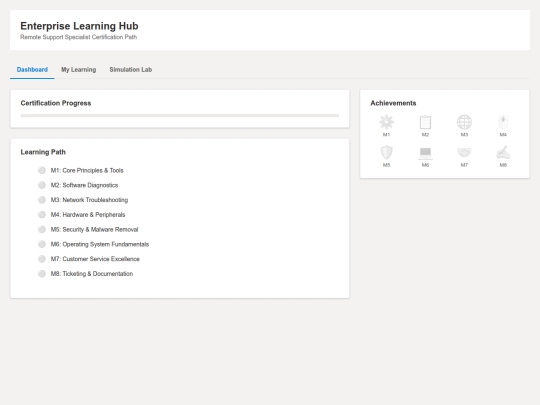
Task: Open module M6: Operating System Fundamentals
Action: [100, 244]
